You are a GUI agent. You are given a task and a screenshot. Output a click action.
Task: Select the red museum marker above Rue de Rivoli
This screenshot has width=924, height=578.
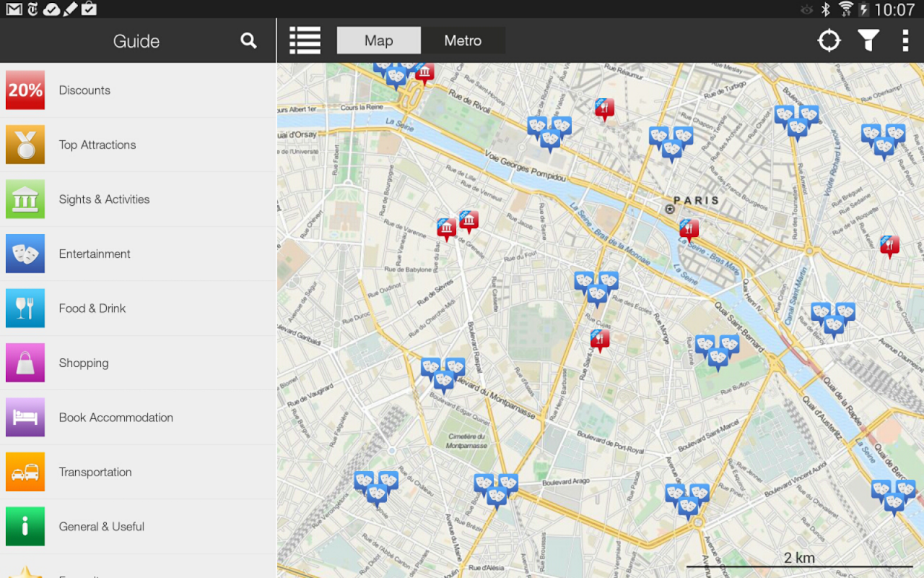pyautogui.click(x=424, y=74)
